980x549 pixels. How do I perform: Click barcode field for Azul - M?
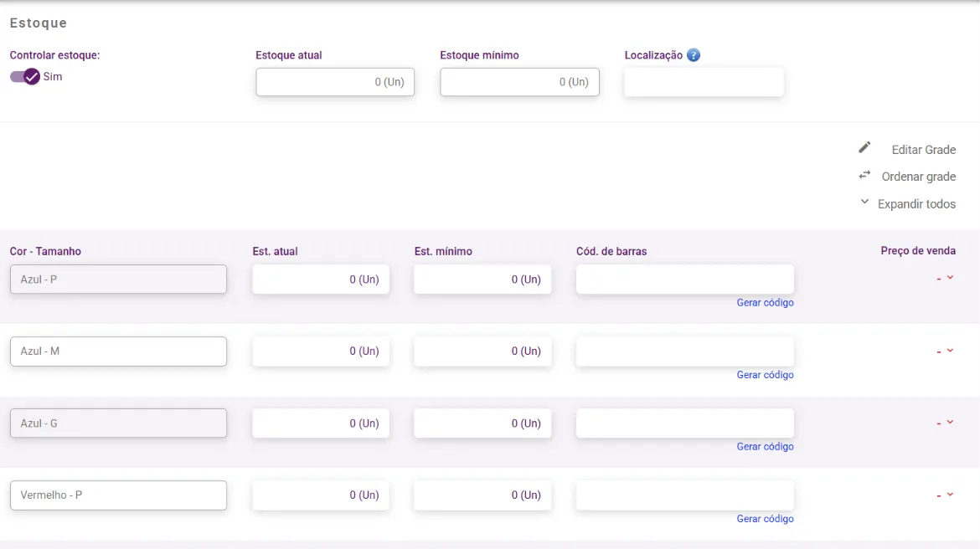coord(685,351)
